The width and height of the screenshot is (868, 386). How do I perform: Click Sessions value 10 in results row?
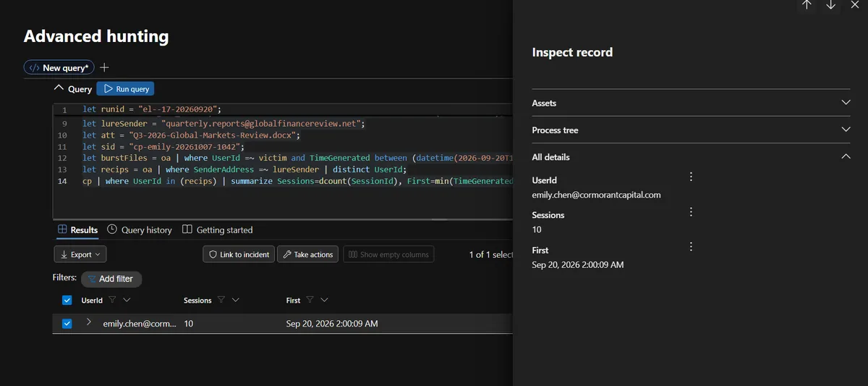tap(189, 324)
